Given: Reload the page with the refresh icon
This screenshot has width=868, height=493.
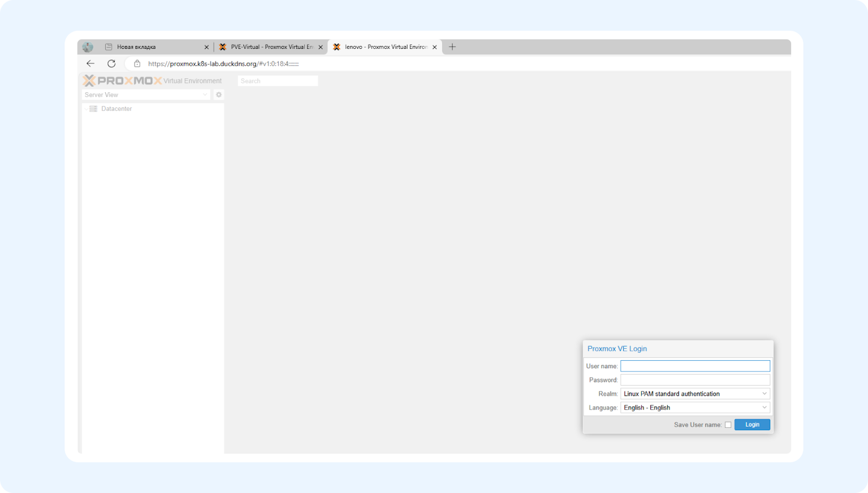Looking at the screenshot, I should [x=111, y=63].
